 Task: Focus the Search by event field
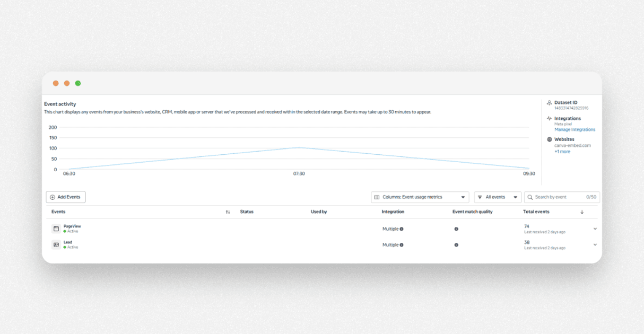tap(562, 197)
